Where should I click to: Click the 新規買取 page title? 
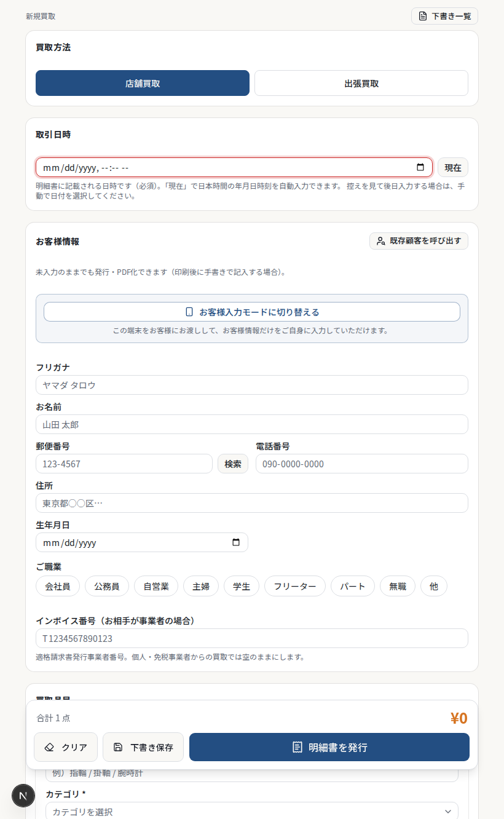click(41, 17)
